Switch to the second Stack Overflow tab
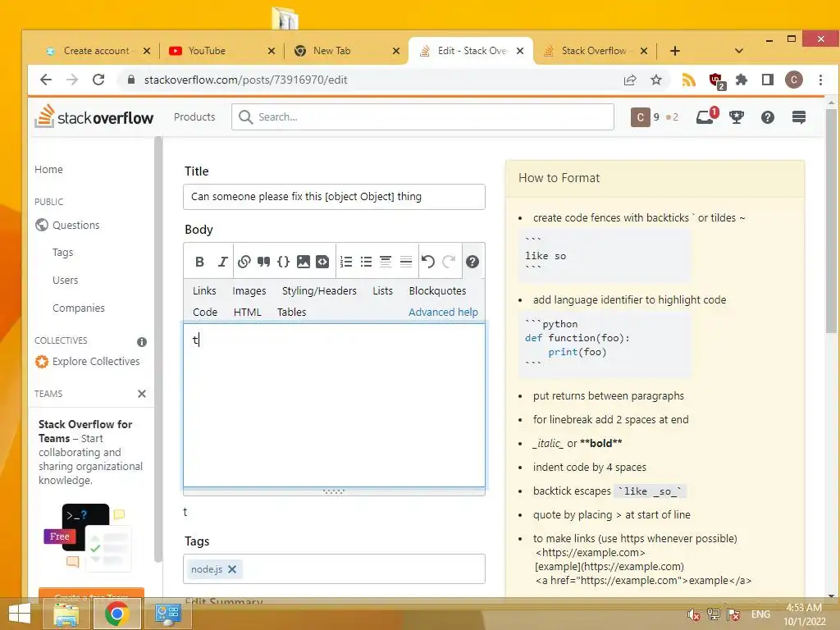 (x=595, y=51)
